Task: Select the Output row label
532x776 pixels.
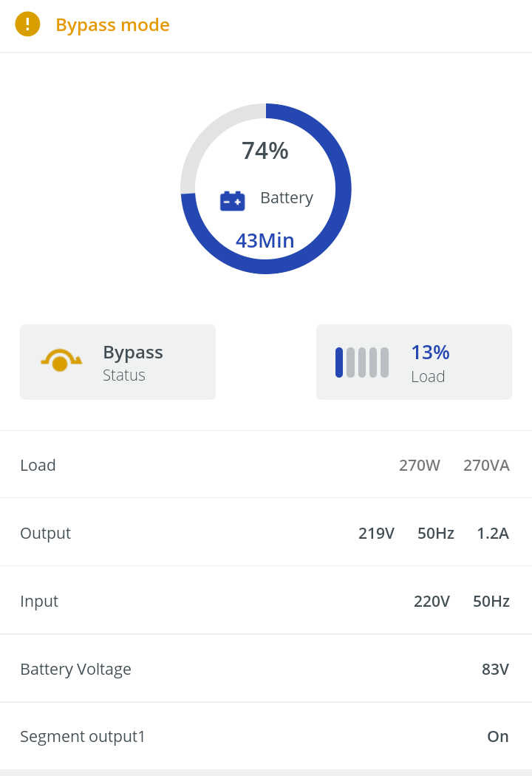Action: [x=46, y=533]
